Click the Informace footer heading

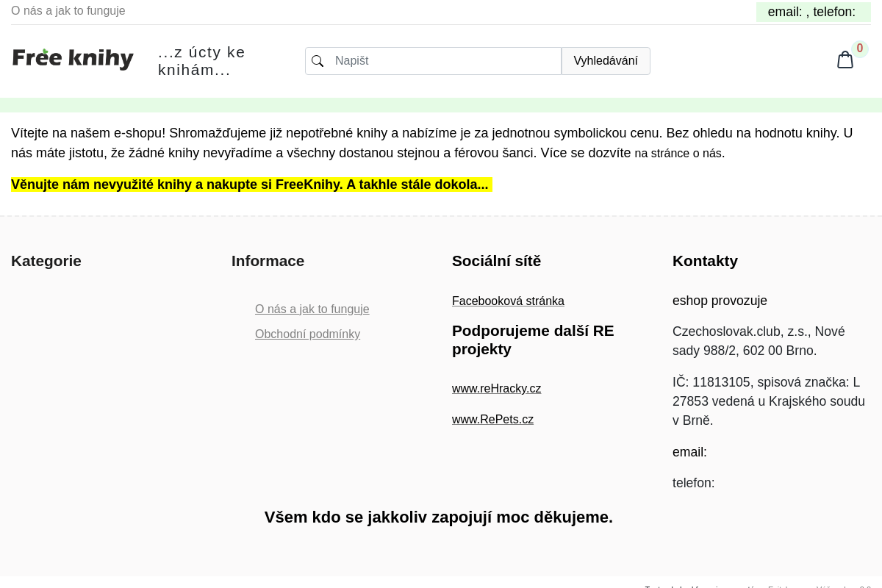[268, 261]
